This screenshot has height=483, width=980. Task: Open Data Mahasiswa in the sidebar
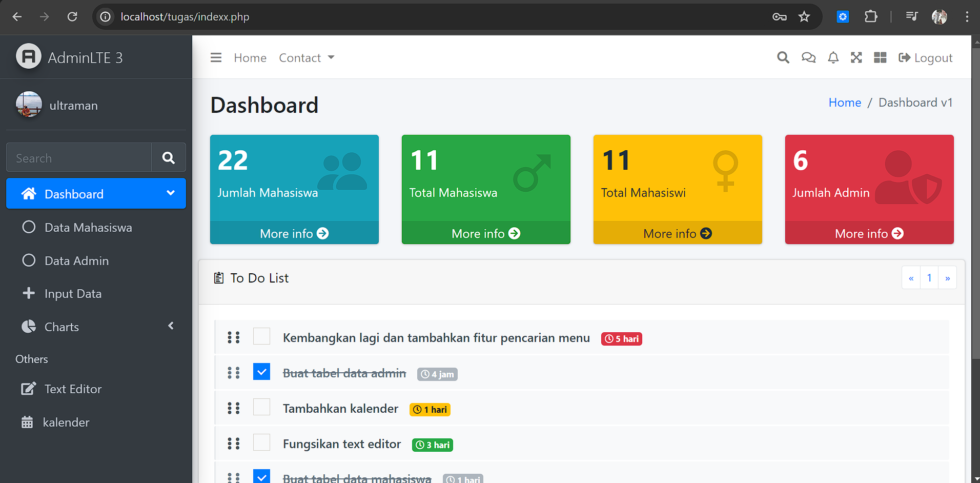coord(88,228)
